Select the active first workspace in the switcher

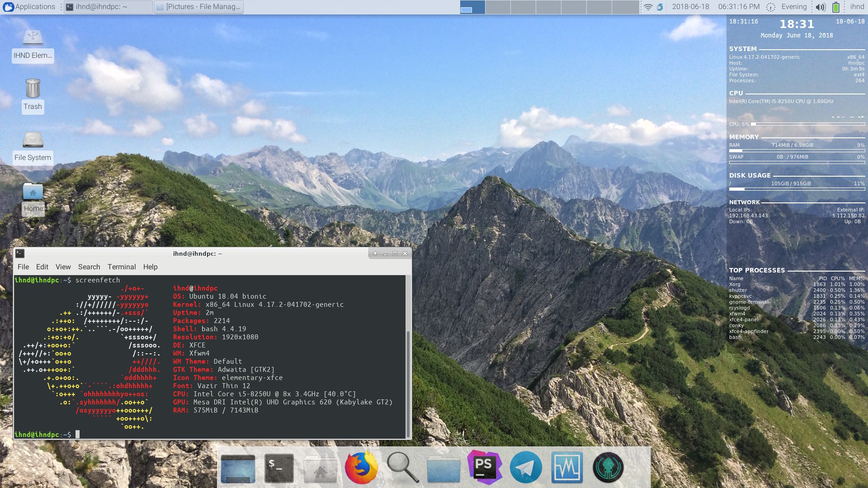472,7
